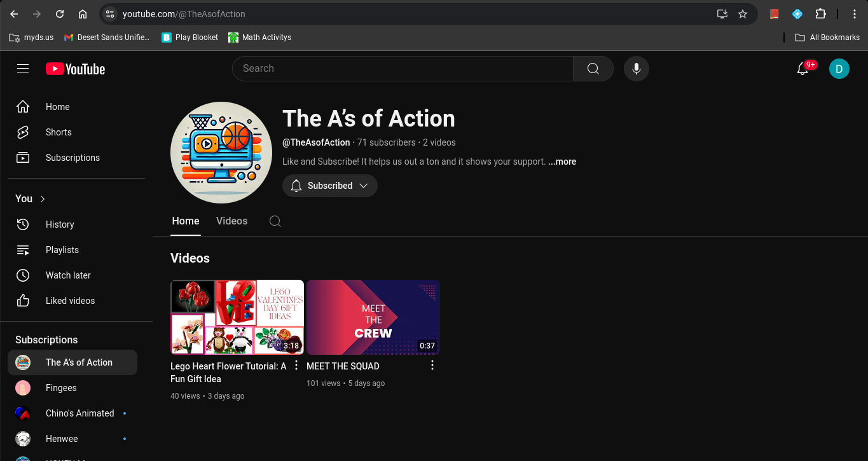
Task: View site information icon in address bar
Action: coord(110,14)
